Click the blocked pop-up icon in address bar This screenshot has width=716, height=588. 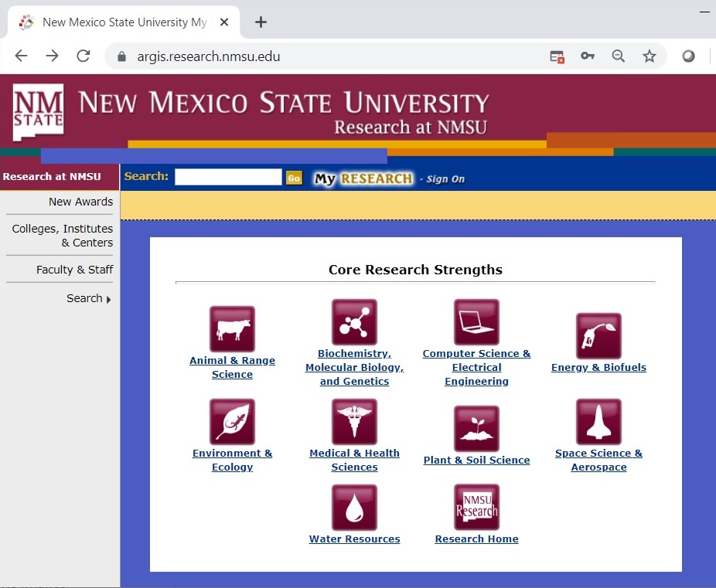(x=557, y=56)
